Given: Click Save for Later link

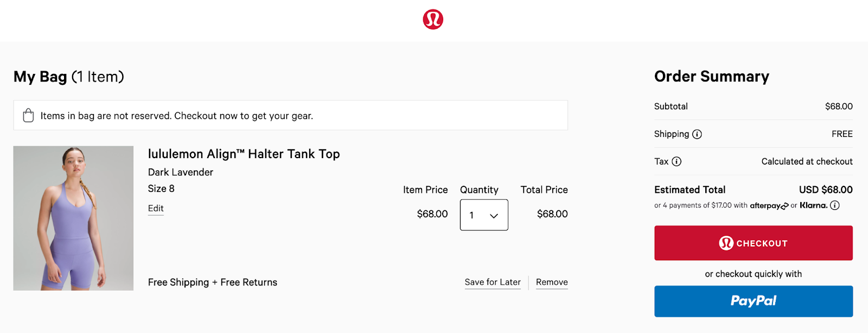Looking at the screenshot, I should (492, 282).
